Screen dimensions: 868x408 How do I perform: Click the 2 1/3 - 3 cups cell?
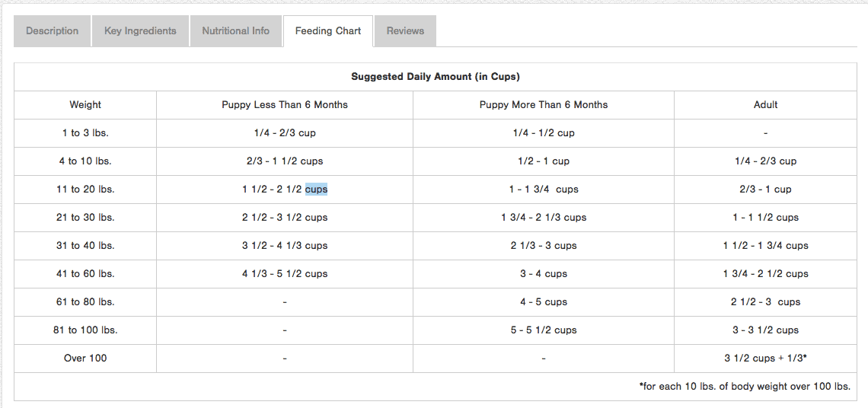544,246
